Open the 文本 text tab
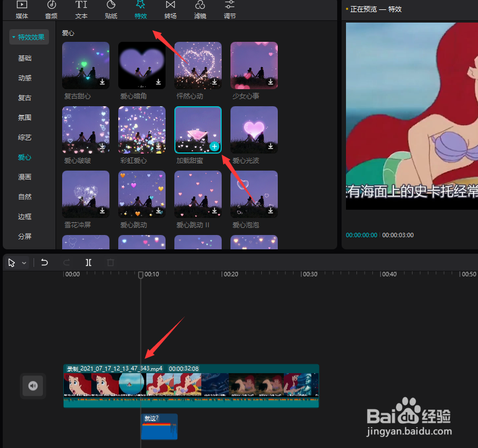Screen dimensions: 478x448 coord(81,10)
